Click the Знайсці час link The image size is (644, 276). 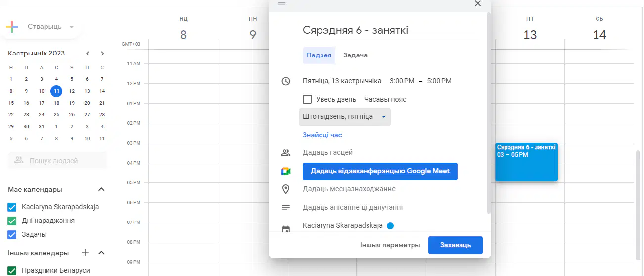click(322, 135)
